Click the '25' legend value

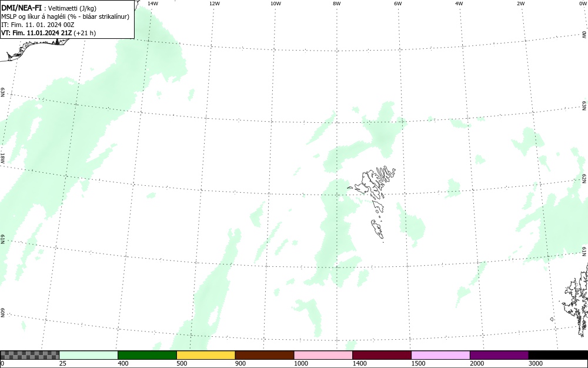63,363
